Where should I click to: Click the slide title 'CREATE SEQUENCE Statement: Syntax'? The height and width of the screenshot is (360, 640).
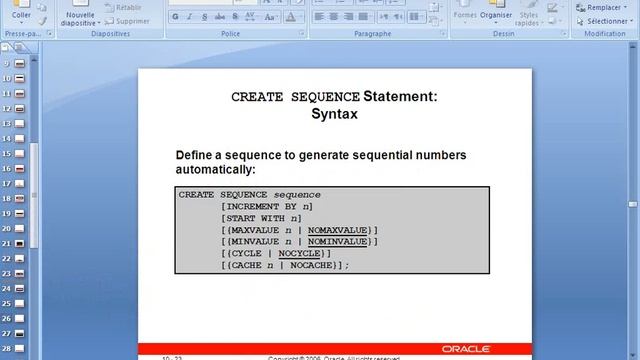coord(334,105)
